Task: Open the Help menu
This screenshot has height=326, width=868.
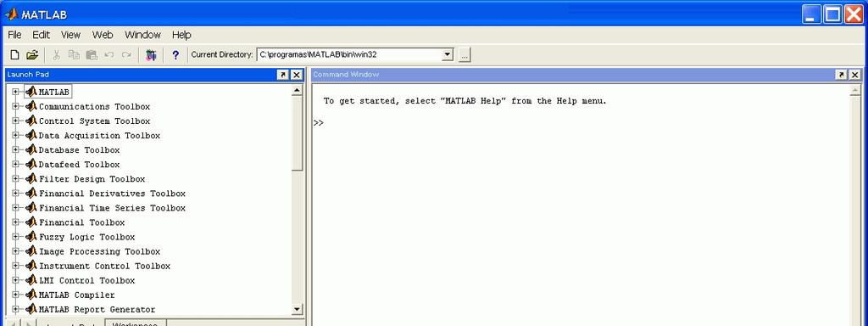Action: coord(181,34)
